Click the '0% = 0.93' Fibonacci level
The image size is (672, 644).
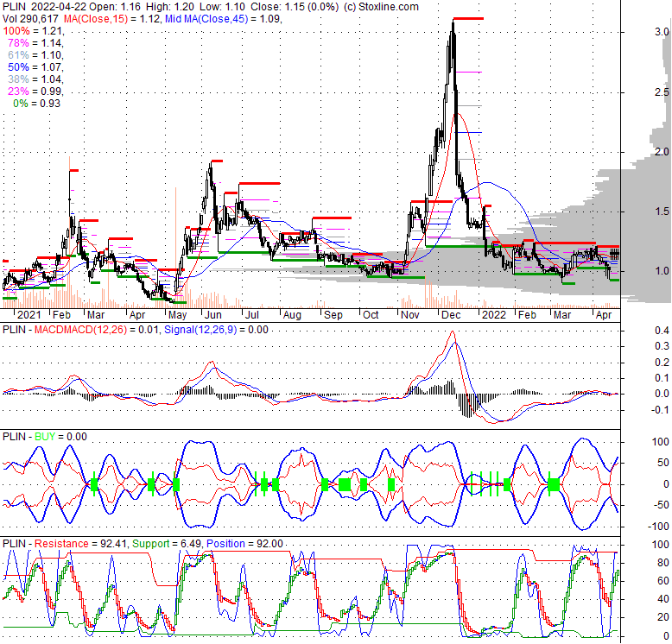(x=36, y=104)
